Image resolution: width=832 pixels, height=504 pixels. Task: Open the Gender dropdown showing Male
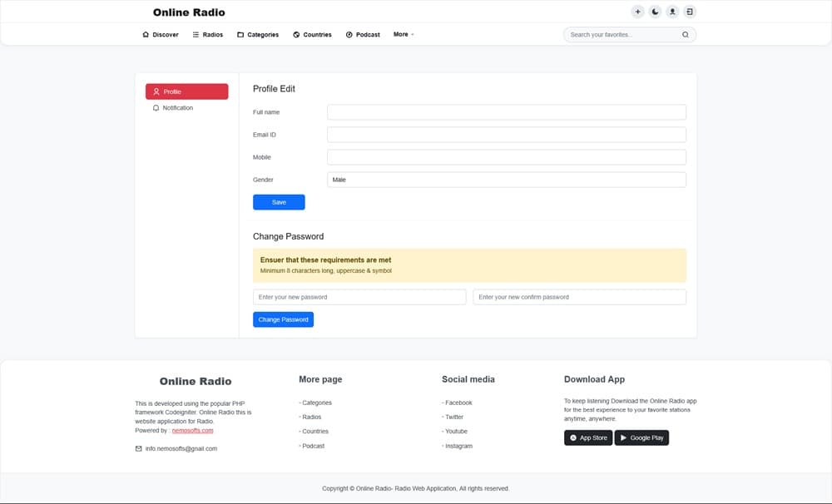point(506,180)
